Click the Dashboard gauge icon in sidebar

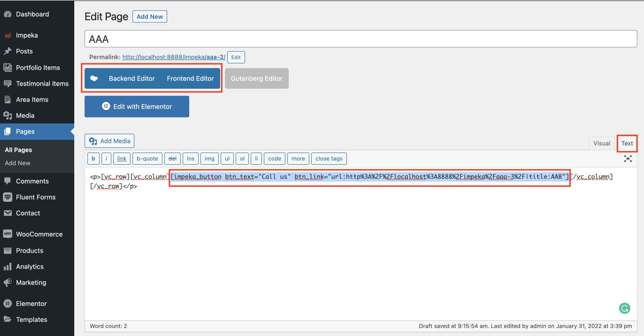[x=8, y=14]
